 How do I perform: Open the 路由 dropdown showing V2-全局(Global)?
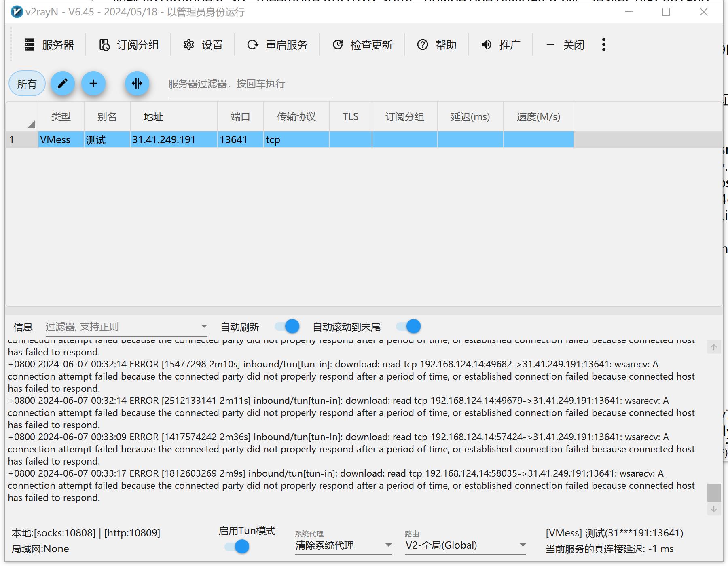[x=466, y=545]
